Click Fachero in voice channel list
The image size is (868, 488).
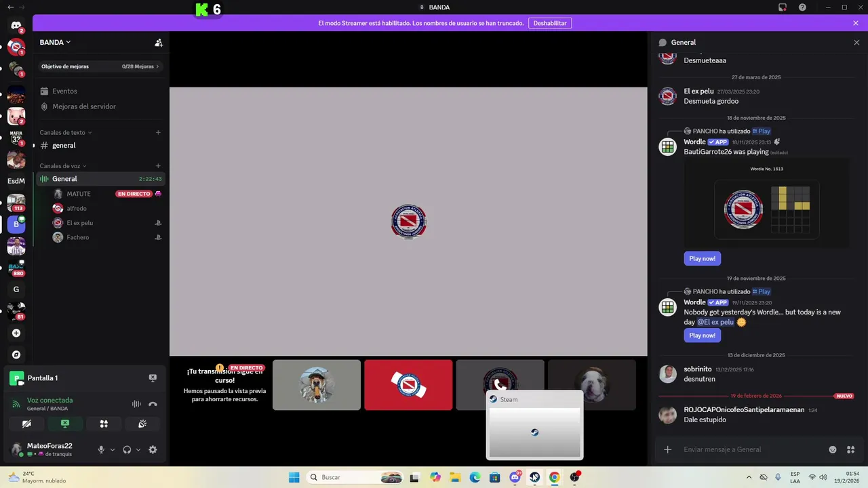[78, 237]
